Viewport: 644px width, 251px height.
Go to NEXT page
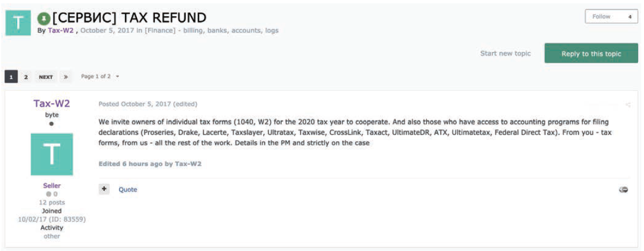coord(46,77)
